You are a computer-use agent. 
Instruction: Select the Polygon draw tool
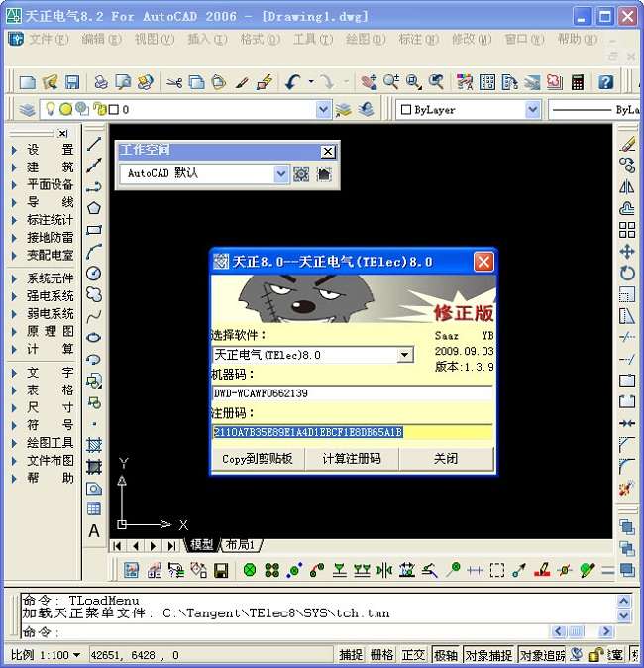tap(94, 208)
